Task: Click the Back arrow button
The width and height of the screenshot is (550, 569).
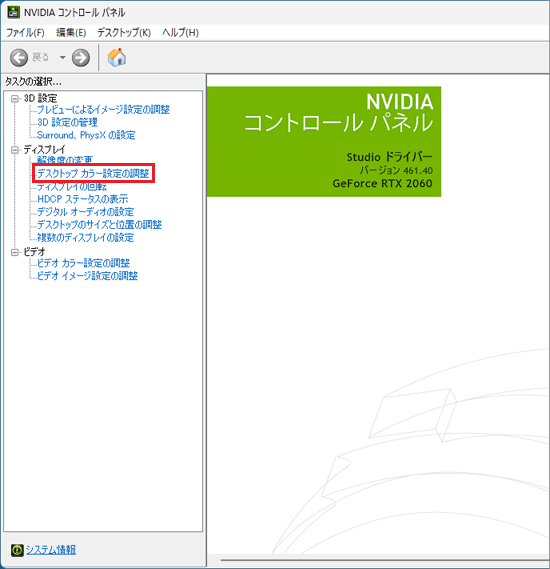Action: [x=19, y=58]
